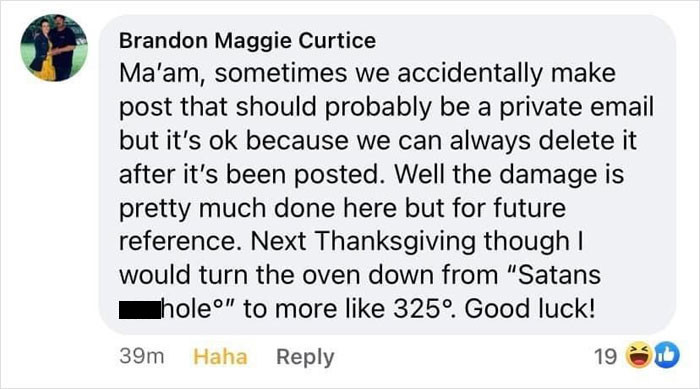Reply to Brandon Maggie Curtice's comment

(305, 357)
